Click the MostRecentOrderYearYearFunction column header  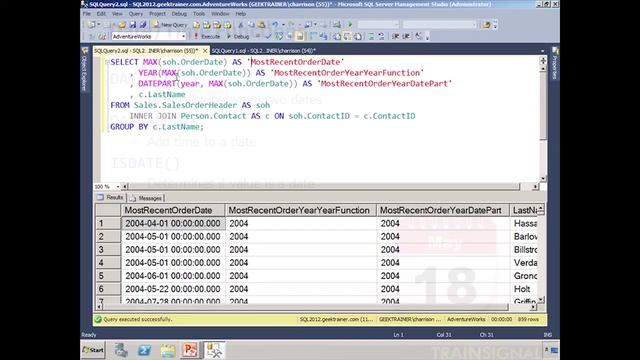coord(300,210)
